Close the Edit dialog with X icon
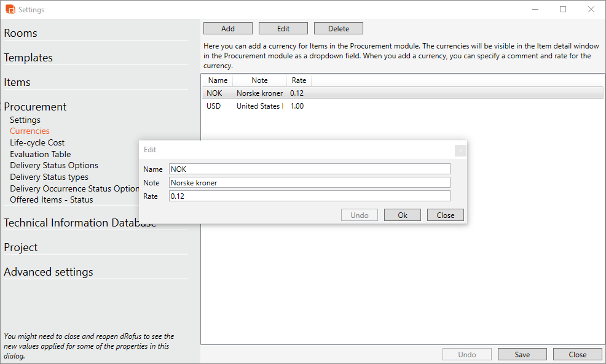This screenshot has width=606, height=364. pyautogui.click(x=460, y=150)
